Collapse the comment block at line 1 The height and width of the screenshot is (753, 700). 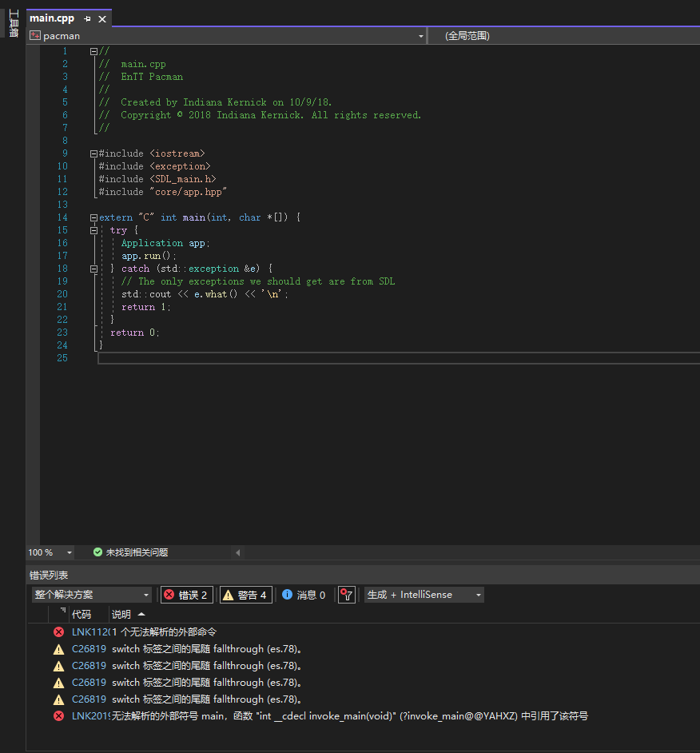93,51
